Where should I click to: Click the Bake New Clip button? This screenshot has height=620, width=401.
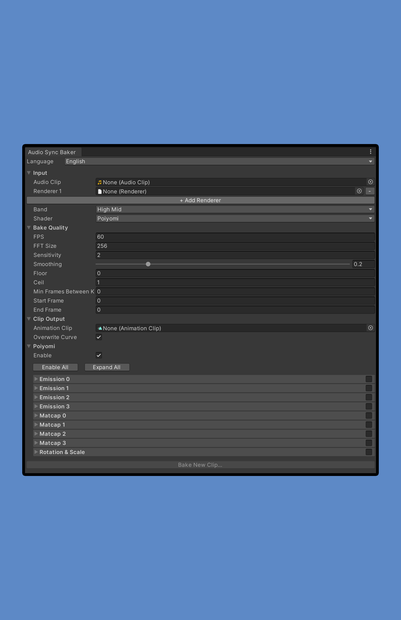(200, 465)
